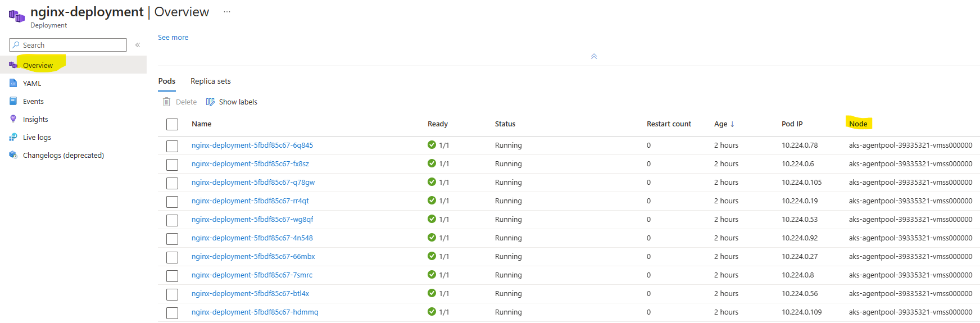
Task: Open pod nginx-deployment-5fbdf85c67-66mbx link
Action: click(x=253, y=256)
